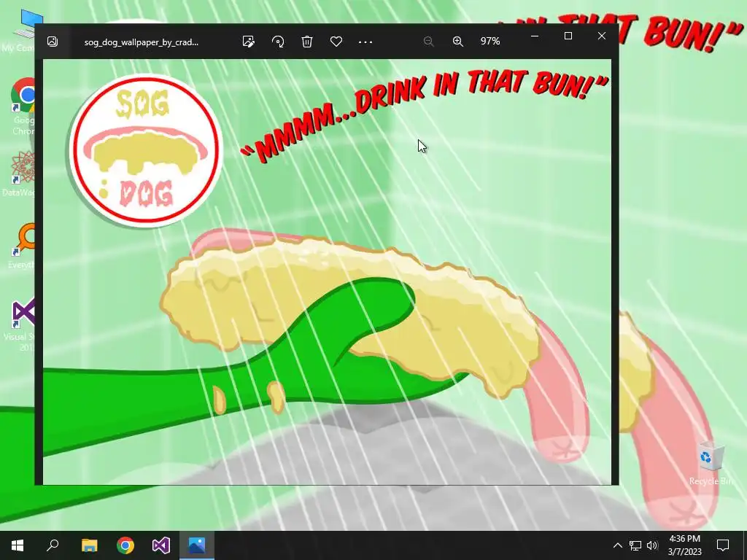Open the Windows Start menu

tap(18, 545)
